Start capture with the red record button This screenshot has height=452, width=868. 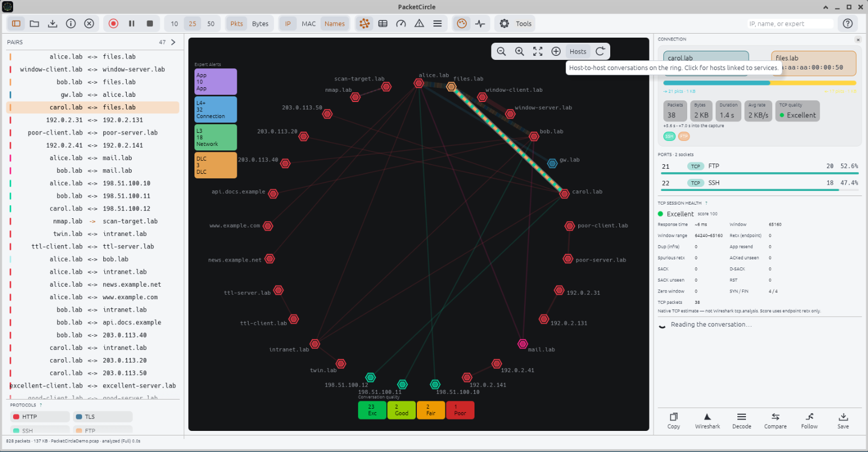[113, 23]
